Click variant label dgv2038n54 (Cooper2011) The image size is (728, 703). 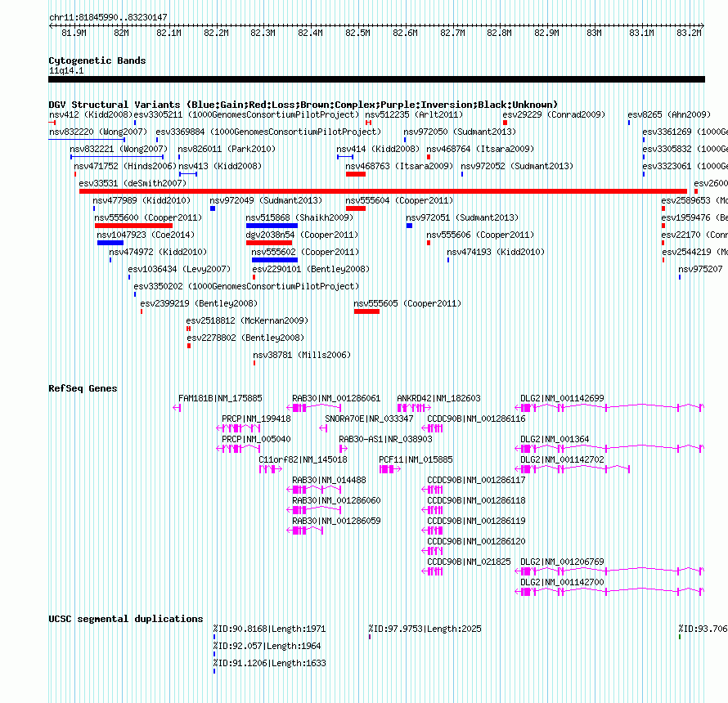302,235
